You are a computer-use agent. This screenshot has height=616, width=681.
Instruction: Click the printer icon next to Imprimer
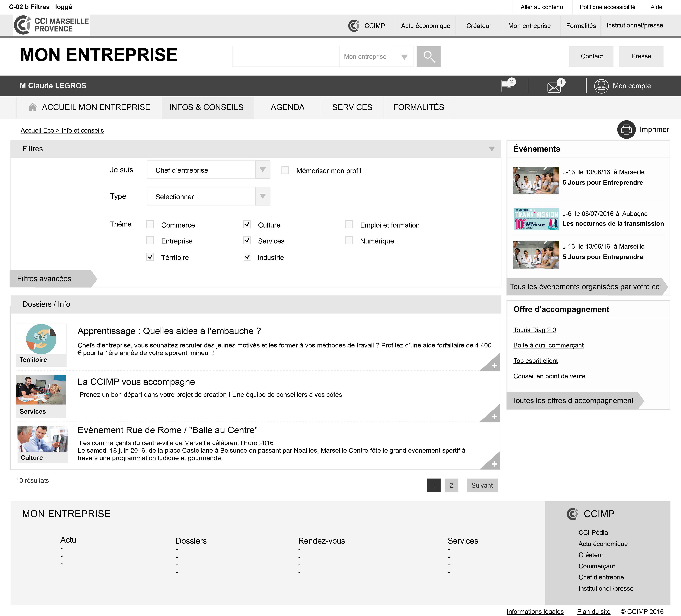[x=626, y=129]
